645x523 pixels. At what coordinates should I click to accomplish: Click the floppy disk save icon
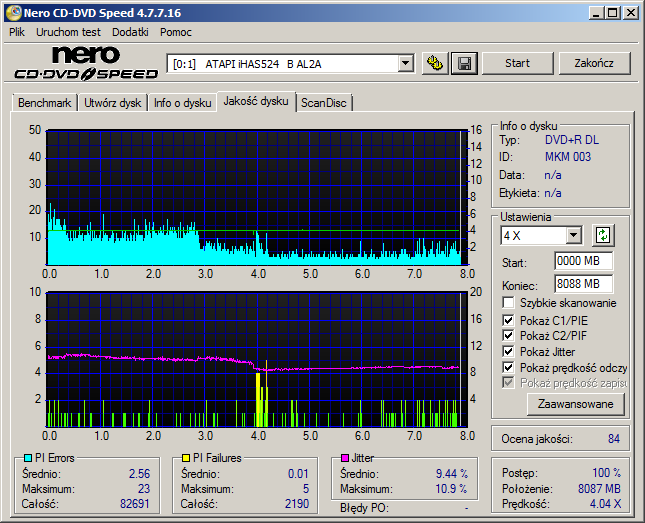[464, 63]
